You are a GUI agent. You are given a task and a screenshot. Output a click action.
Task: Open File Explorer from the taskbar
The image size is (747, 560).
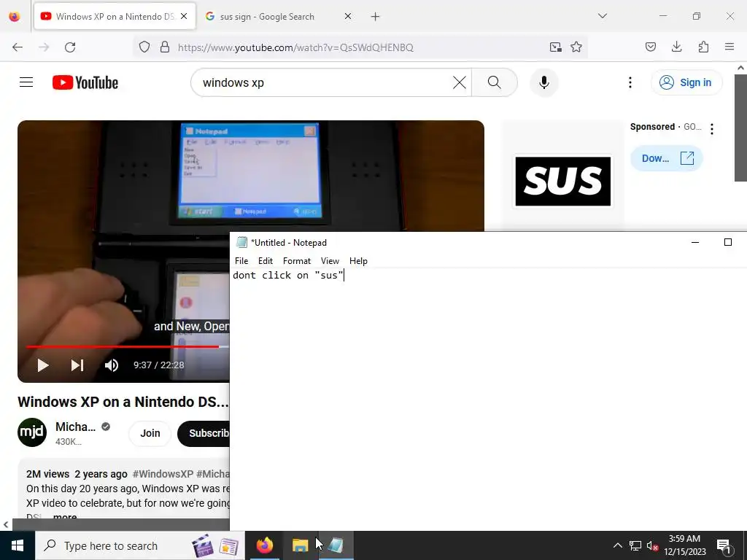[300, 545]
